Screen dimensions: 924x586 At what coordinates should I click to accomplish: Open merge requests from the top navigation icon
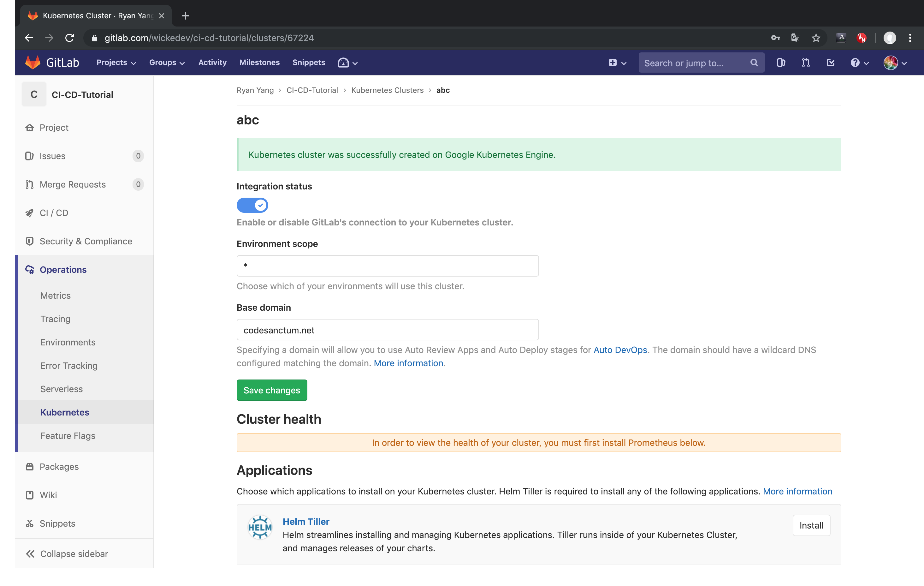click(805, 63)
